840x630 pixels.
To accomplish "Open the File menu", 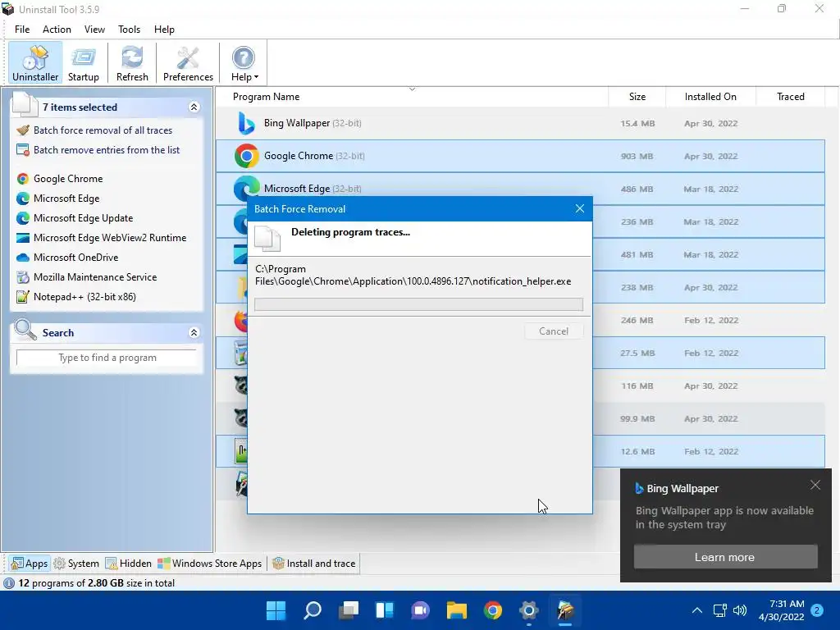I will [22, 30].
